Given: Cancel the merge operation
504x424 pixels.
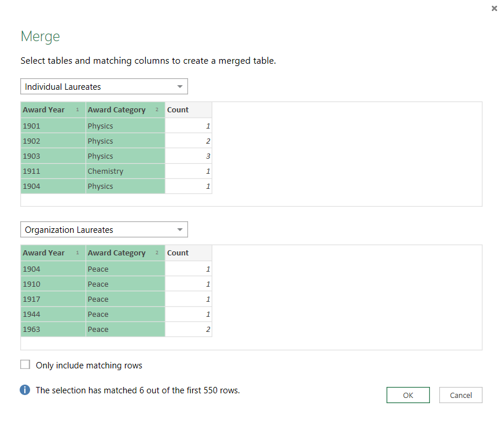Looking at the screenshot, I should pos(461,395).
